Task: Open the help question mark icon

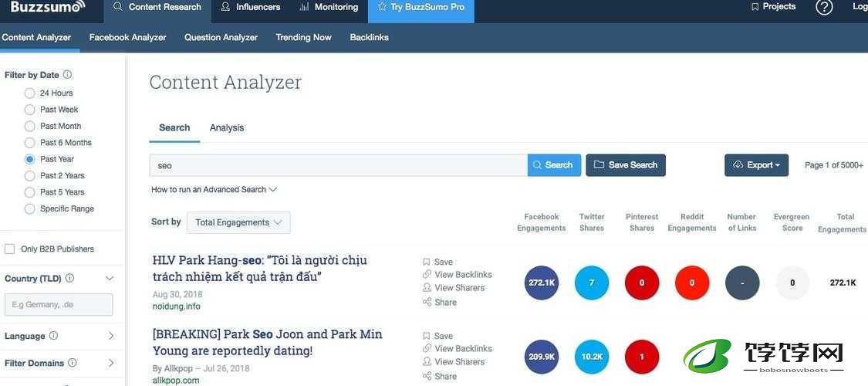Action: pyautogui.click(x=824, y=7)
